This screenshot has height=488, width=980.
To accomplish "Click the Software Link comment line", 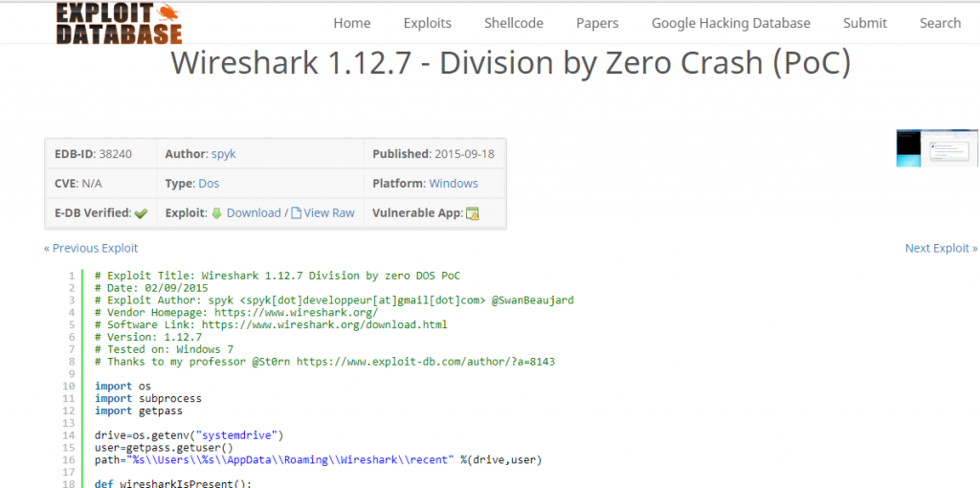I will [x=271, y=325].
